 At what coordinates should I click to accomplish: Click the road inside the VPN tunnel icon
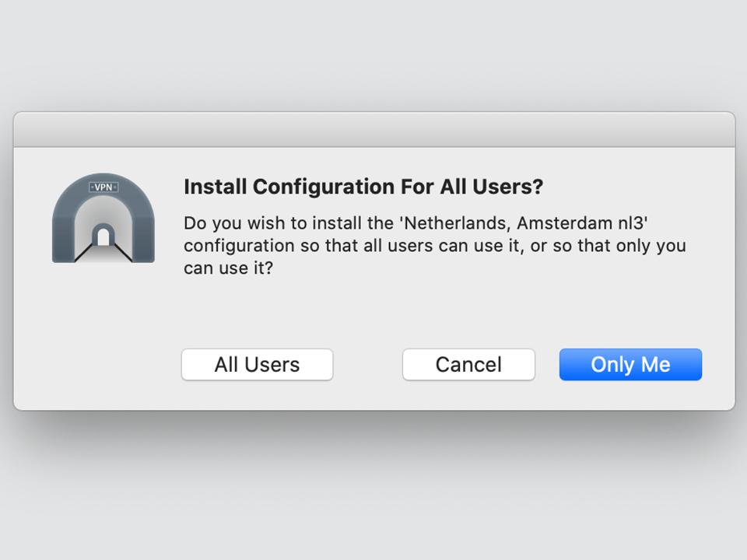103,257
